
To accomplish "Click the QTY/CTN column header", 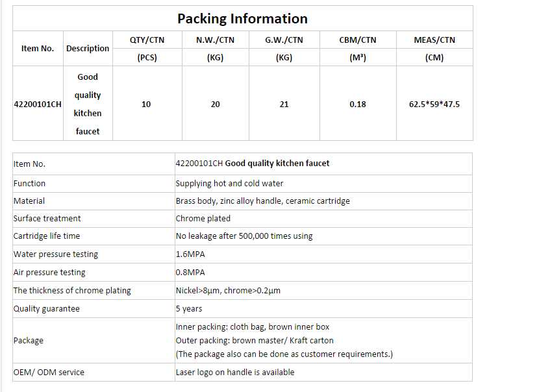I will click(147, 40).
